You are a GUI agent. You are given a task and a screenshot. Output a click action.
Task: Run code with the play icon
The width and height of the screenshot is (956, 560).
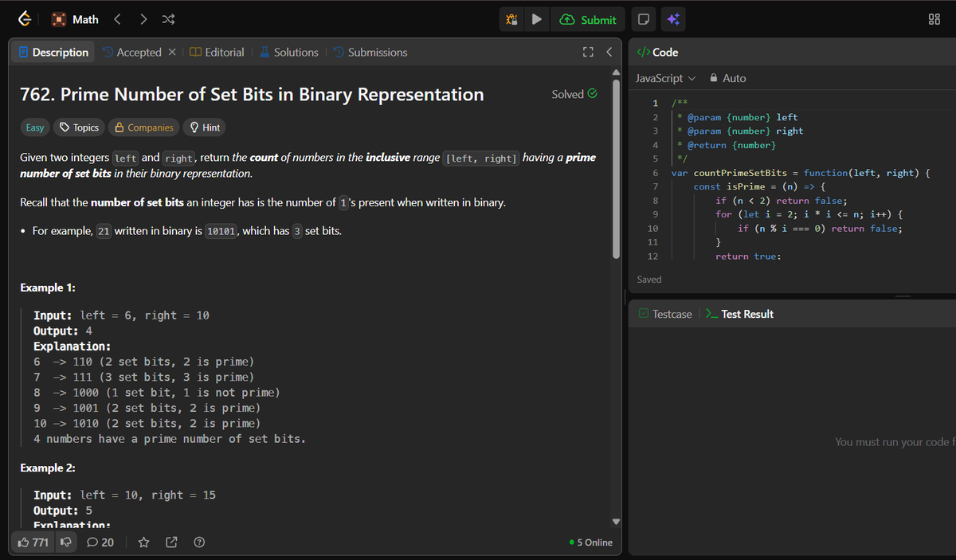click(537, 19)
